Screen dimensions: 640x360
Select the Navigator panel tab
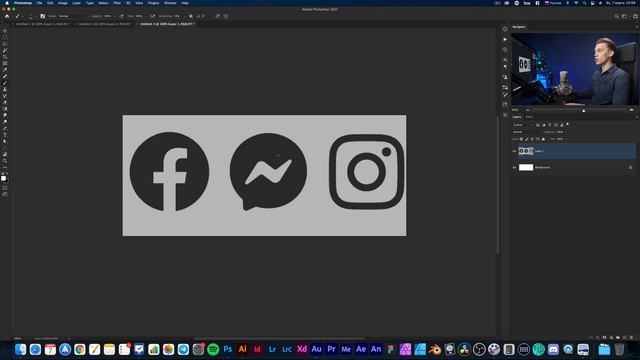519,27
